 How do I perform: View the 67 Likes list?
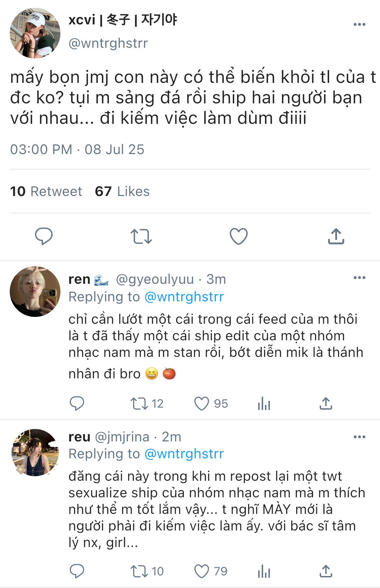(122, 191)
